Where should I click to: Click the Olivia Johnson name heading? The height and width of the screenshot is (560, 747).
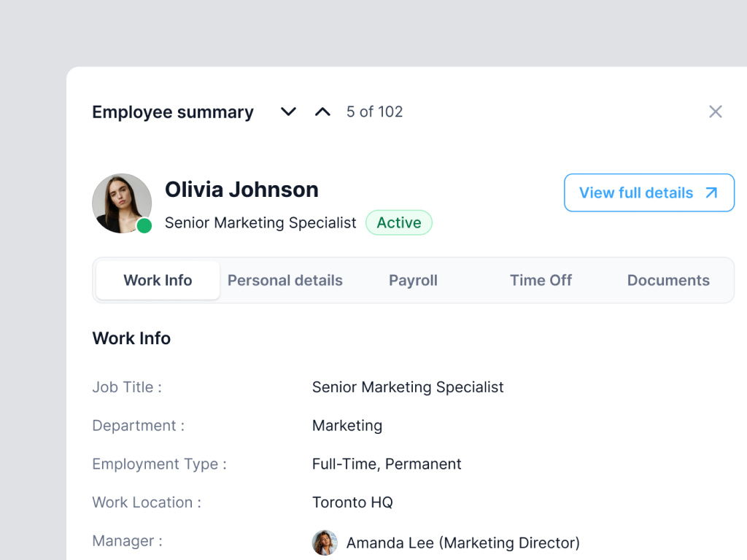click(x=241, y=190)
